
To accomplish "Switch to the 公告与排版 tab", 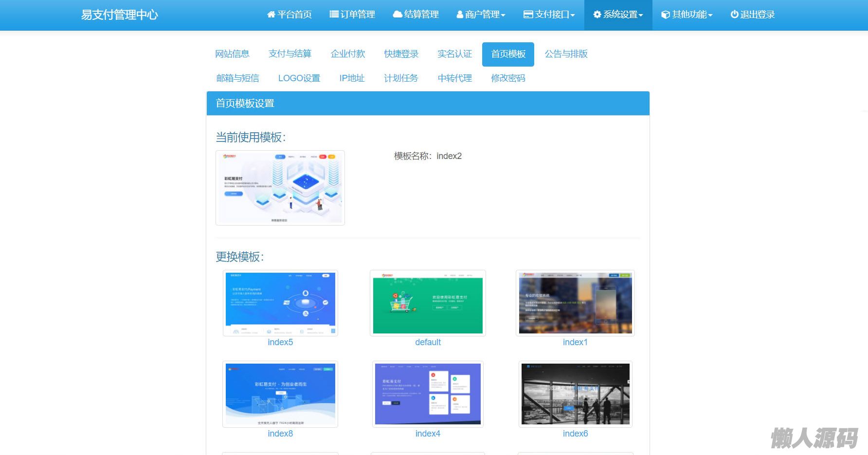I will [566, 54].
